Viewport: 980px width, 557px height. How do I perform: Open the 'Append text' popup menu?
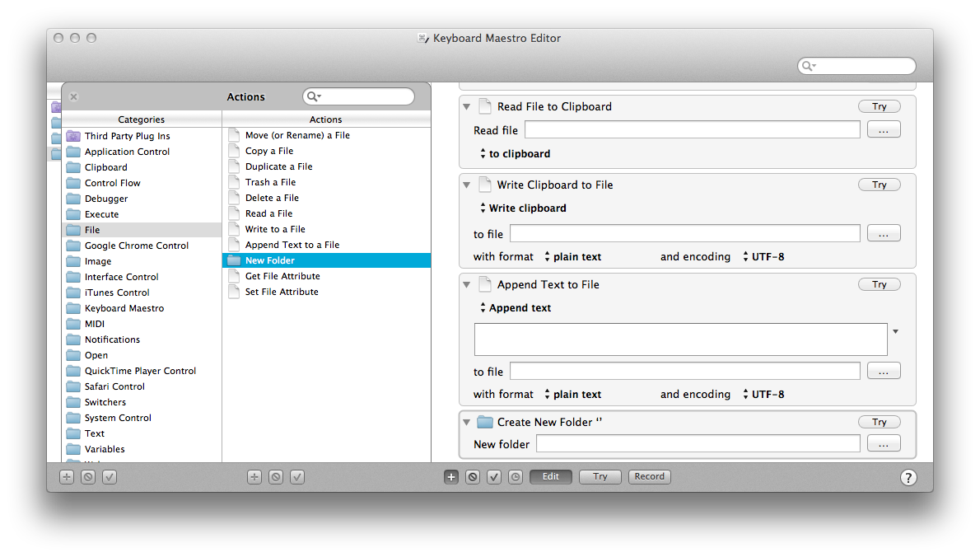click(x=516, y=307)
